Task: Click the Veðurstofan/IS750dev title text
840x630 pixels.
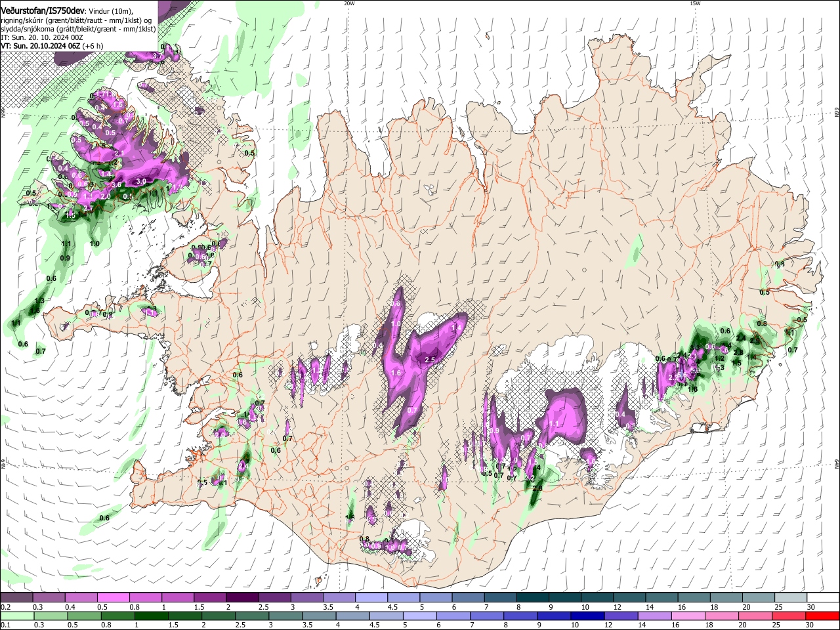Action: pyautogui.click(x=42, y=10)
